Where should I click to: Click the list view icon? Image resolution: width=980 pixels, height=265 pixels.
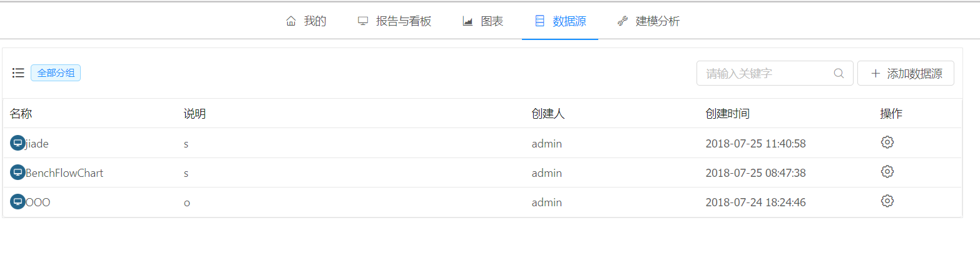pos(18,73)
